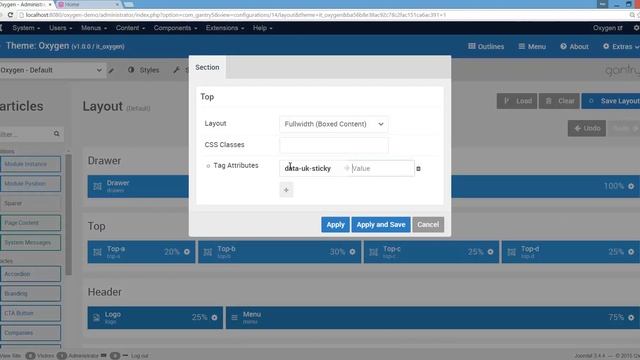Switch to the Home browser tab

[88, 4]
